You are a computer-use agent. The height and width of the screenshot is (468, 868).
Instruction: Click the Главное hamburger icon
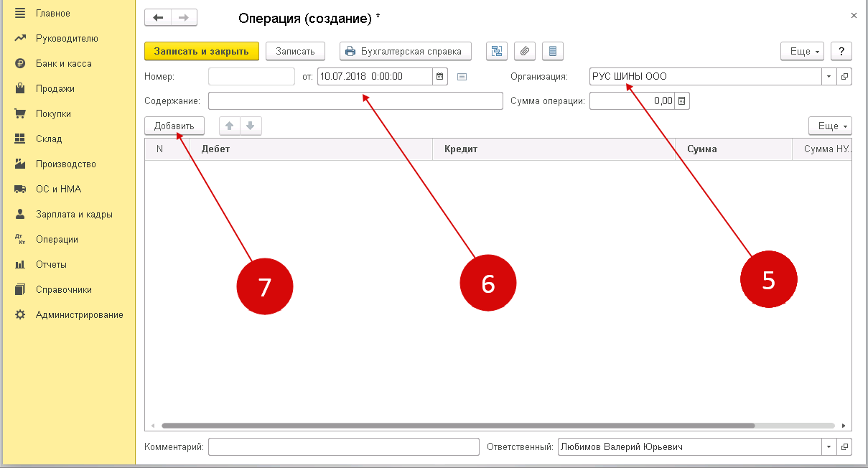[x=20, y=13]
